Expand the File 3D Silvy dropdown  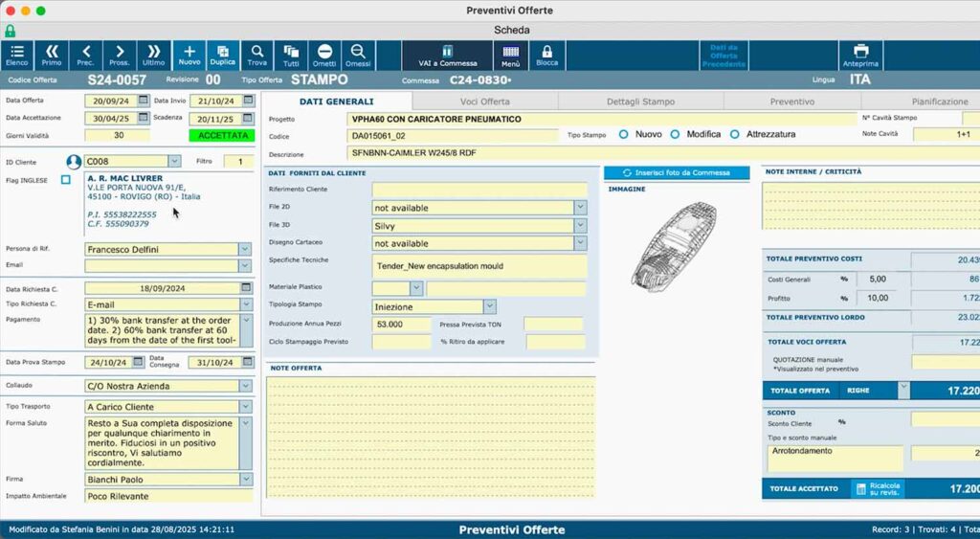pyautogui.click(x=580, y=226)
